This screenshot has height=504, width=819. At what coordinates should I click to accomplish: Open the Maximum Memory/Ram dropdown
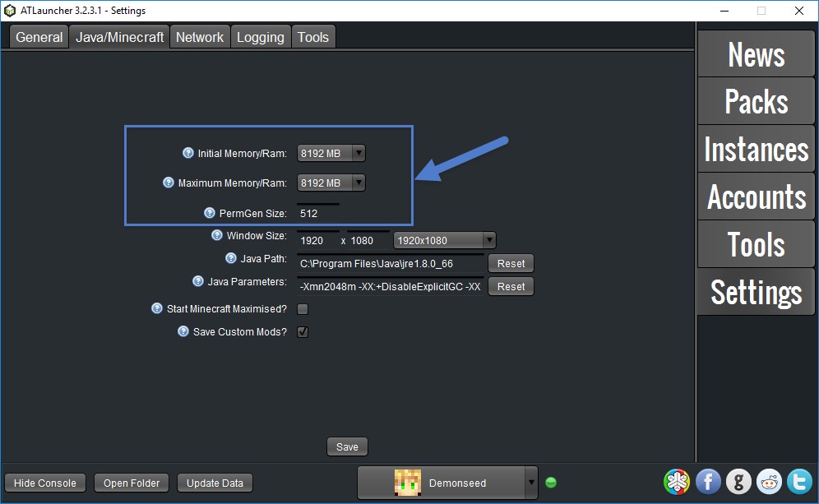pos(331,183)
